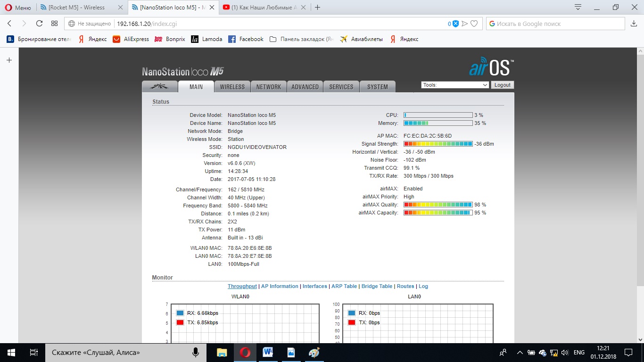Open the WIRELESS settings tab
644x362 pixels.
pyautogui.click(x=232, y=87)
